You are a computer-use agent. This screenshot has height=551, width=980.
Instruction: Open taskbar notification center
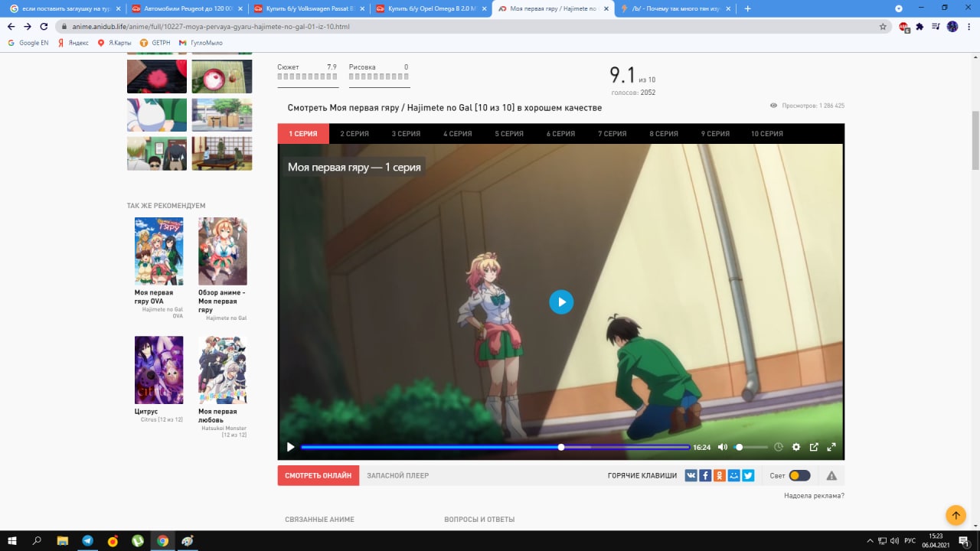click(x=963, y=540)
